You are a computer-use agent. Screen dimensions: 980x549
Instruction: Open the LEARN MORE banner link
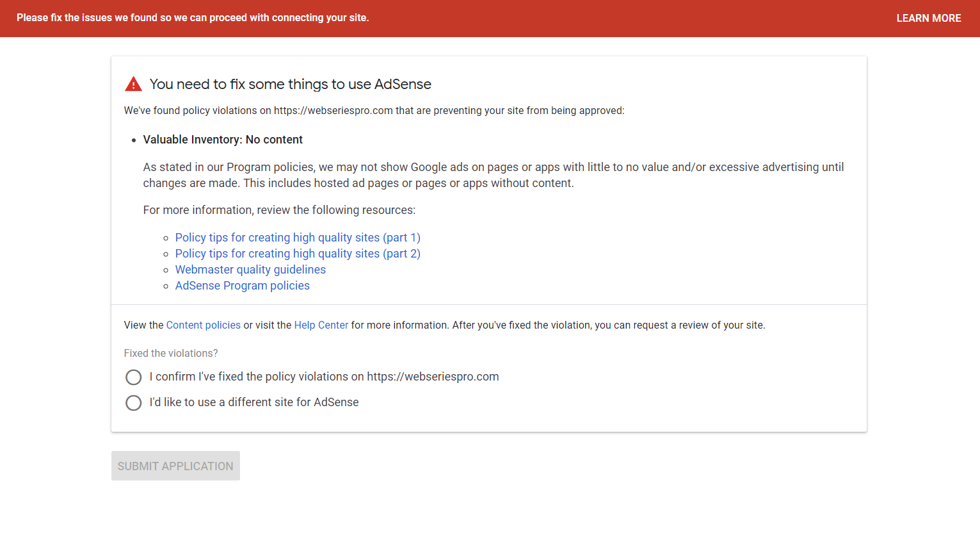(928, 18)
